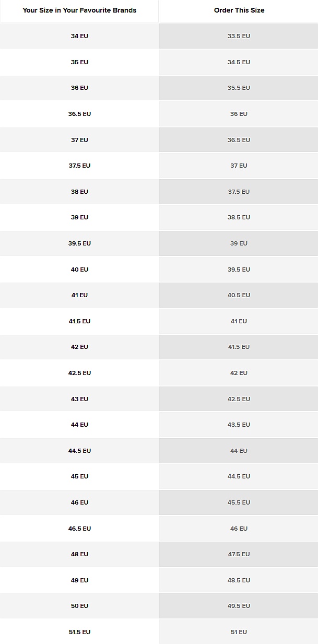The image size is (318, 644).
Task: Click 42.5 EU in the favourite brands column
Action: click(79, 373)
